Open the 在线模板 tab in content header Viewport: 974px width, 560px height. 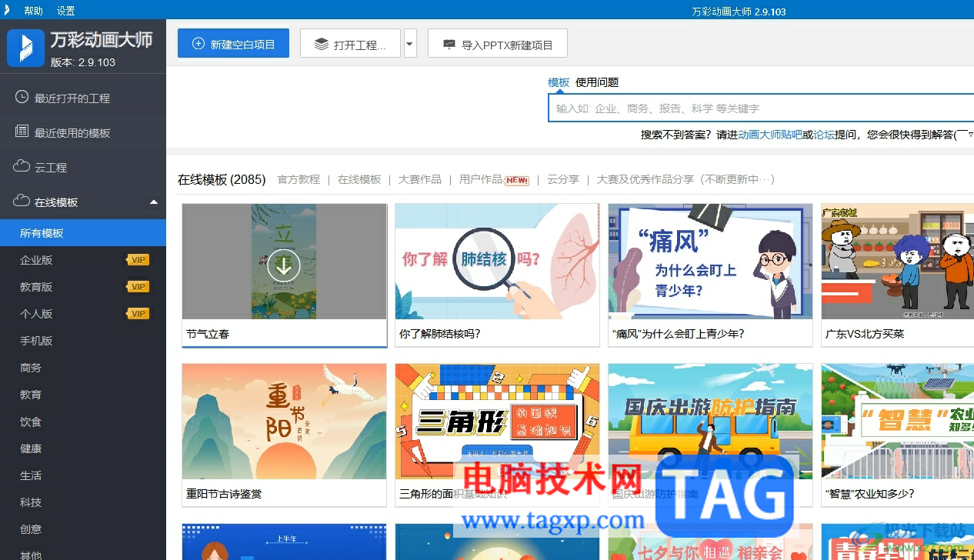pyautogui.click(x=359, y=179)
